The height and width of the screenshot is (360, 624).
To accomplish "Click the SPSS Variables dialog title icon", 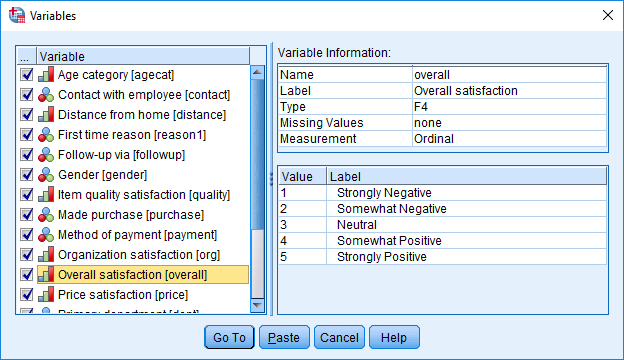I will coord(17,16).
